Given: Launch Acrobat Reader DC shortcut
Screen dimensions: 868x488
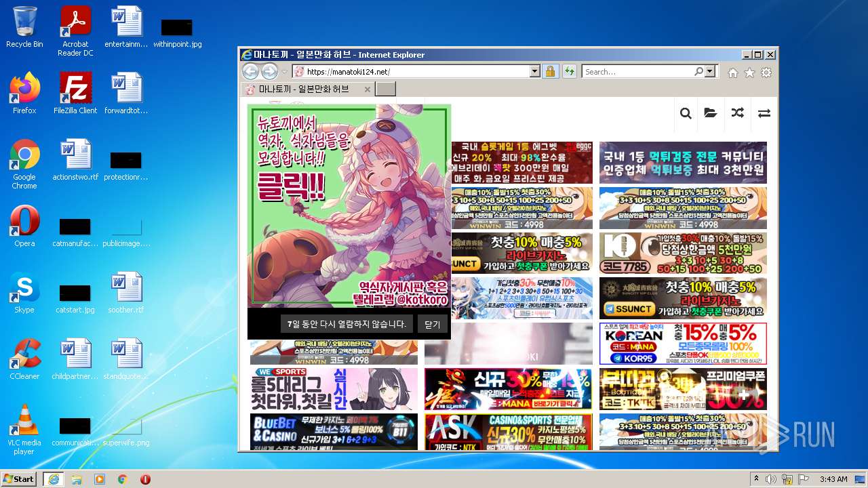Looking at the screenshot, I should [x=75, y=30].
